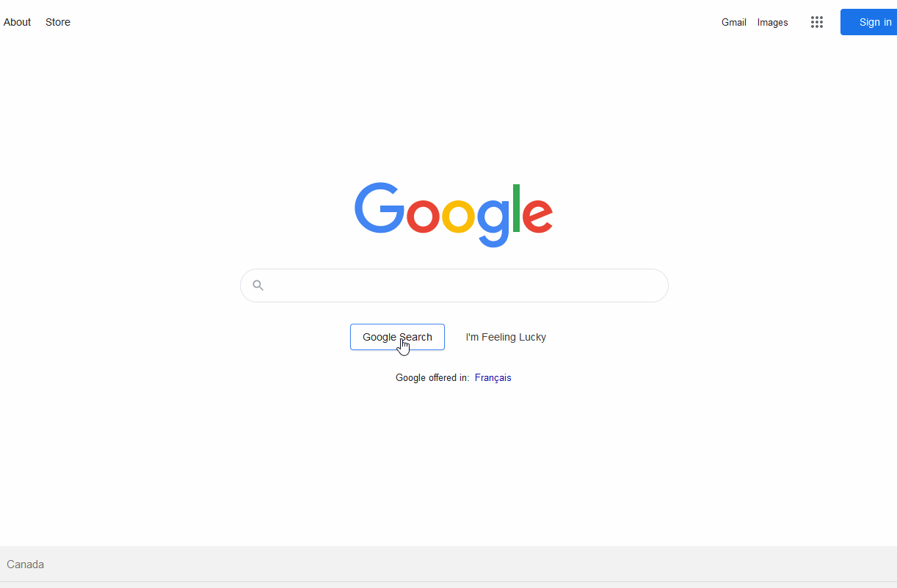Click the magnifying glass search icon
Image resolution: width=897 pixels, height=588 pixels.
pos(258,286)
